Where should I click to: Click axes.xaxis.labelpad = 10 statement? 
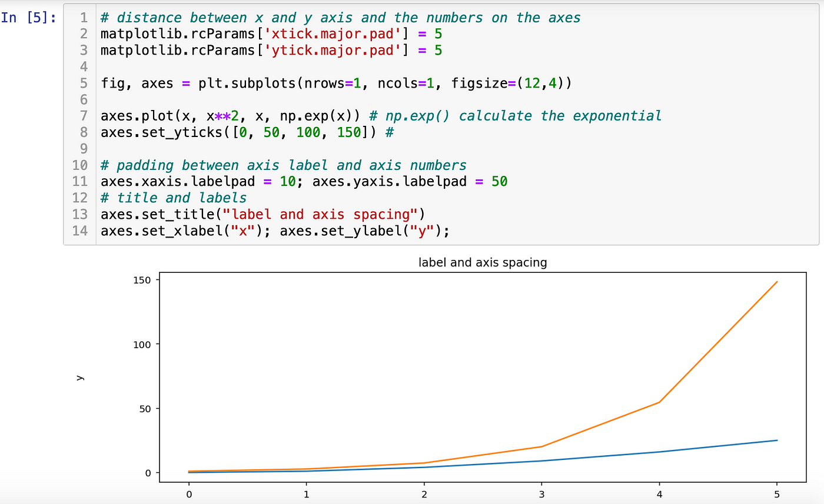pyautogui.click(x=198, y=181)
